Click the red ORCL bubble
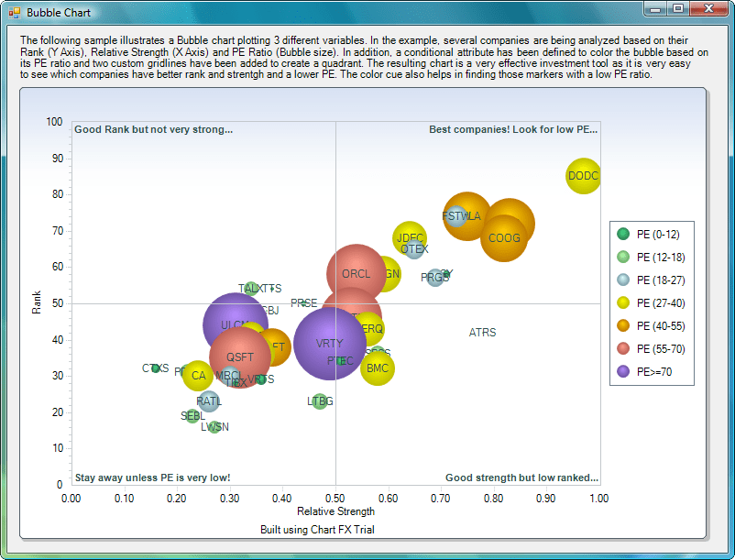Image resolution: width=735 pixels, height=560 pixels. click(357, 273)
